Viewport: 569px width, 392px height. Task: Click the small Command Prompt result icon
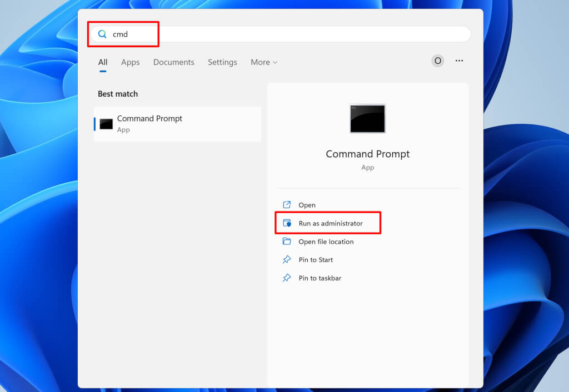click(x=106, y=124)
